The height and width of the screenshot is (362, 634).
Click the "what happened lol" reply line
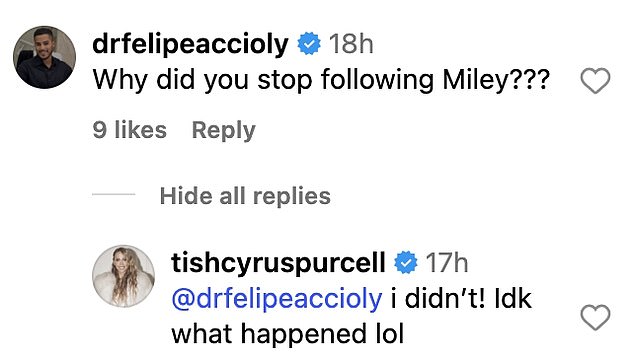click(287, 334)
